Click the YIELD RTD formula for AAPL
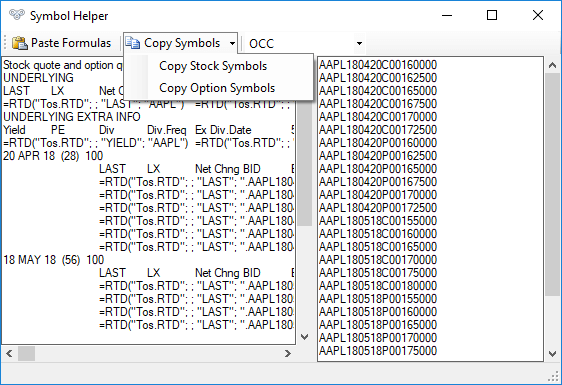The image size is (562, 385). coord(96,143)
